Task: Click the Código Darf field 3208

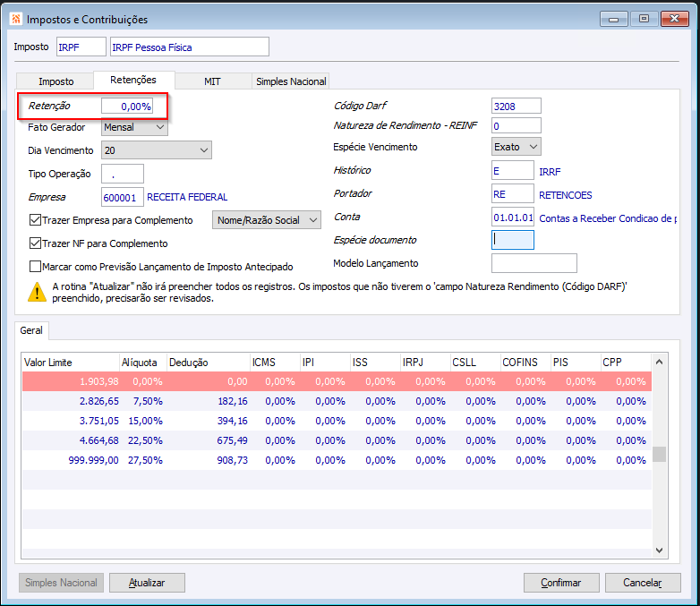Action: (x=516, y=106)
